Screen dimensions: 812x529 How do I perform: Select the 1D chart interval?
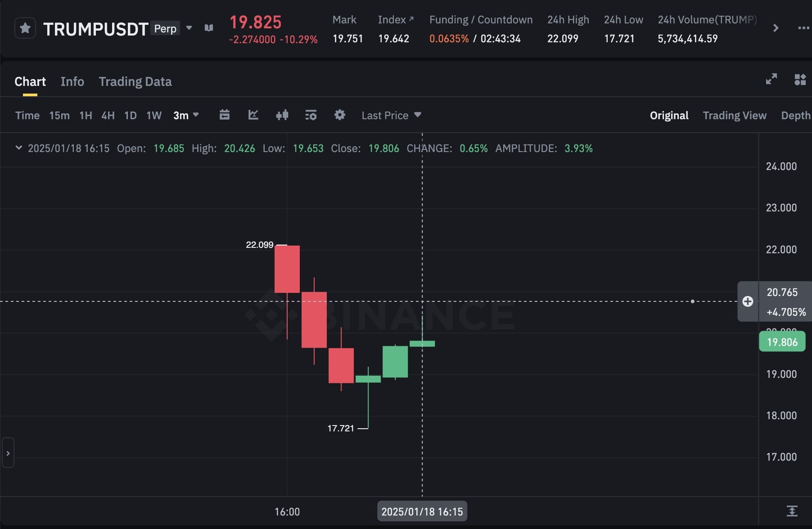pyautogui.click(x=131, y=116)
